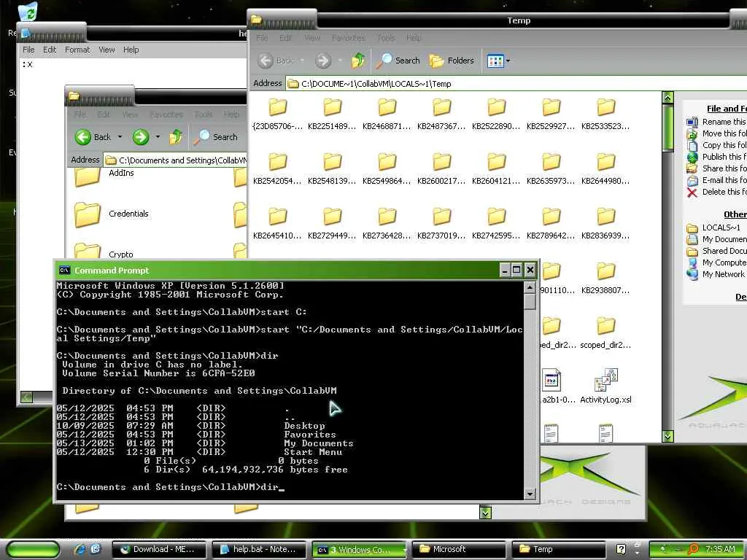This screenshot has width=747, height=560.
Task: Open Forward history dropdown arrow in Temp window
Action: click(x=340, y=61)
